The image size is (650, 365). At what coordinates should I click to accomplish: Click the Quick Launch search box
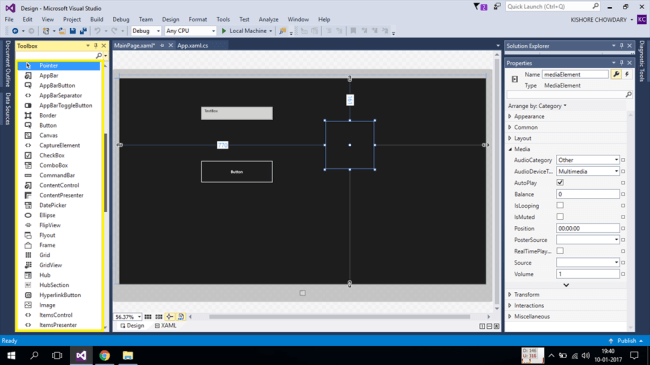[x=553, y=6]
